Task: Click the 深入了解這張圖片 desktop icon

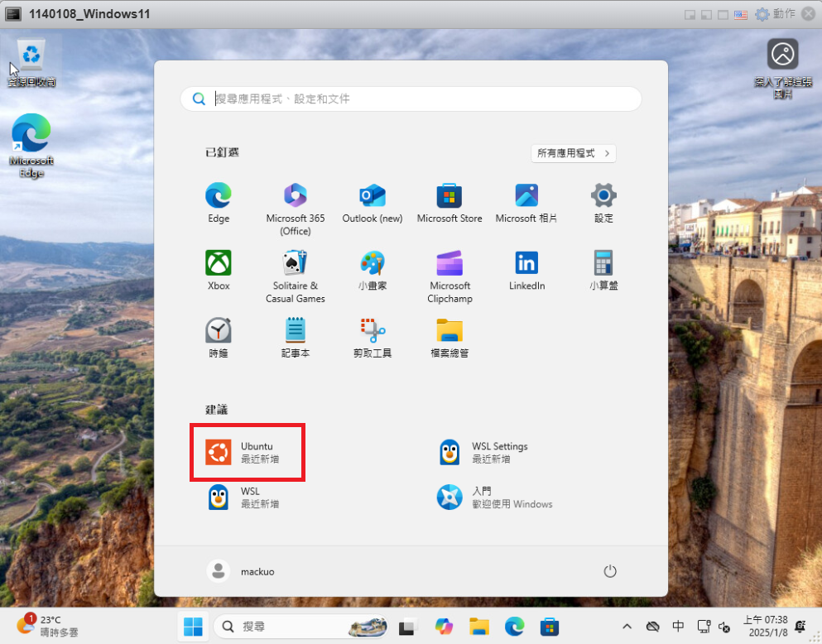Action: (x=783, y=68)
